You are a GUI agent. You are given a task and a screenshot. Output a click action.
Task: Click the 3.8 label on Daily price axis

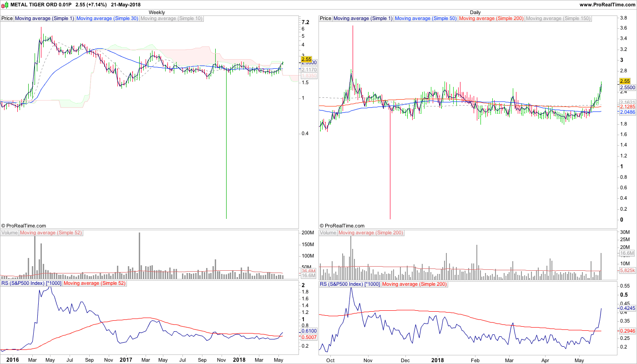pos(623,18)
